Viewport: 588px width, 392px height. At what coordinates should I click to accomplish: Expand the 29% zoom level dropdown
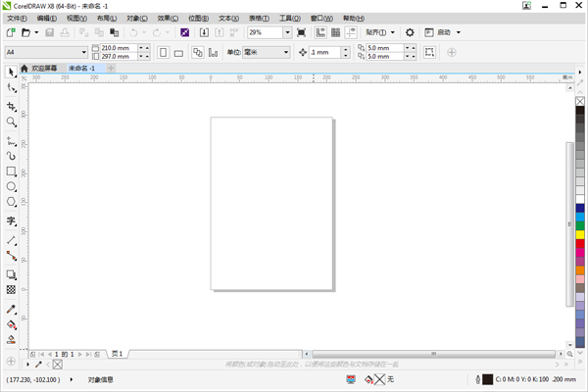click(x=286, y=32)
